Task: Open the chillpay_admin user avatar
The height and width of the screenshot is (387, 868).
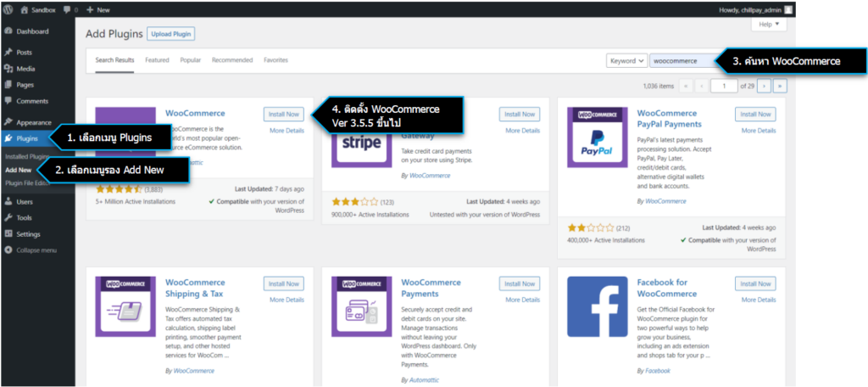Action: 787,10
